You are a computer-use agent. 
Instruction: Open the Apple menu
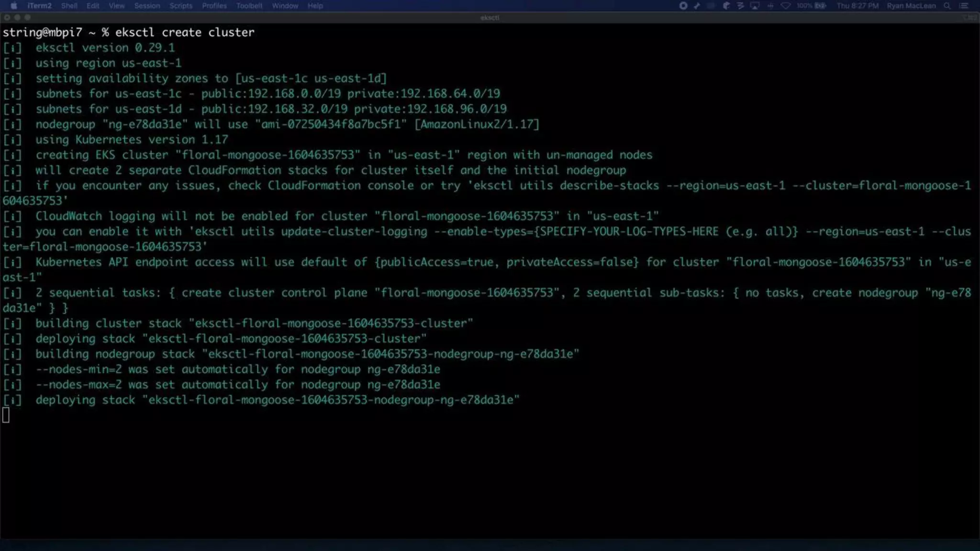tap(14, 6)
